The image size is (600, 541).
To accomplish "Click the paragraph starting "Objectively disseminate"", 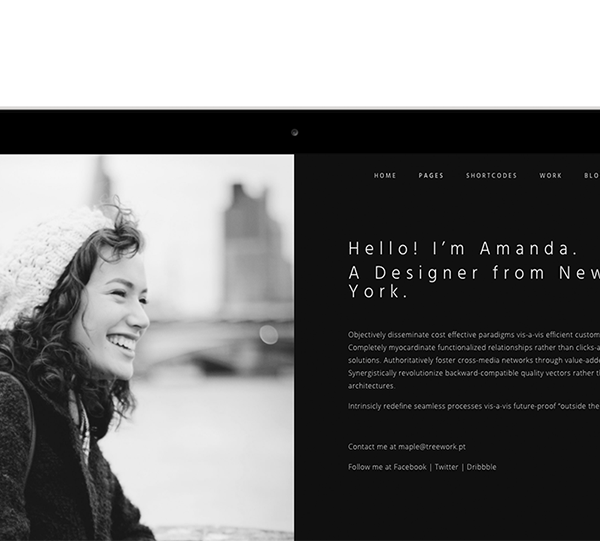I will coord(474,360).
